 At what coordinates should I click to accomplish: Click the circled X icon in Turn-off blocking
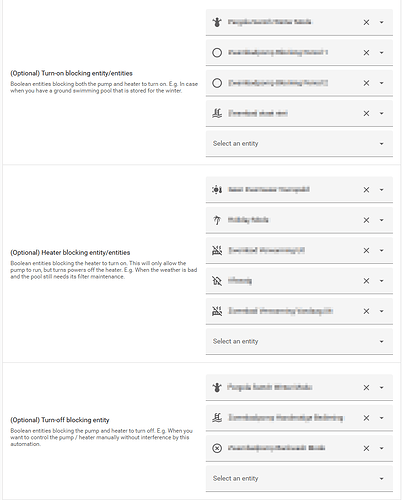click(x=217, y=448)
